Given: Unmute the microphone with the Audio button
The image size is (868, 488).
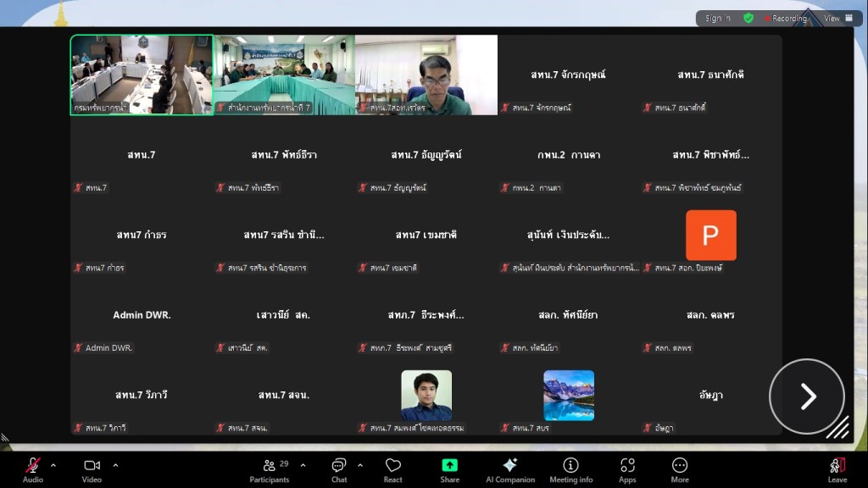Looking at the screenshot, I should (x=33, y=470).
